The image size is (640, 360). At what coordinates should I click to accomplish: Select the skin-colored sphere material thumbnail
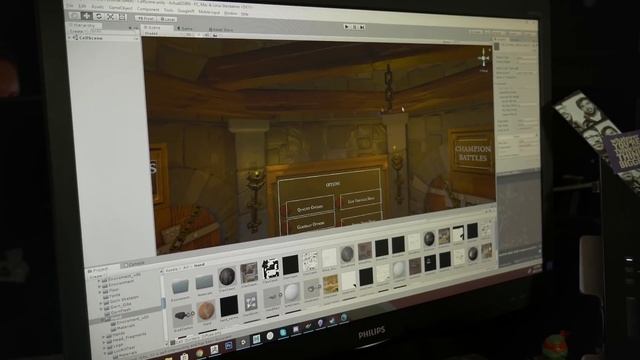(206, 311)
